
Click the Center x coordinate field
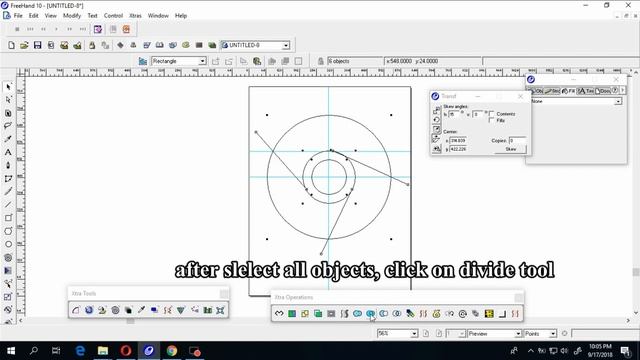[458, 140]
